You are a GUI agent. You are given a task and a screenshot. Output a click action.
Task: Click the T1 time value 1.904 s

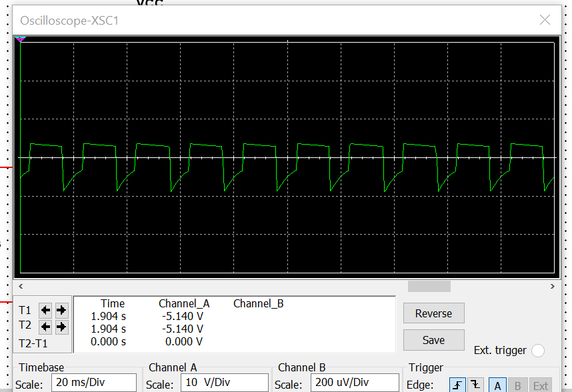[x=109, y=316]
